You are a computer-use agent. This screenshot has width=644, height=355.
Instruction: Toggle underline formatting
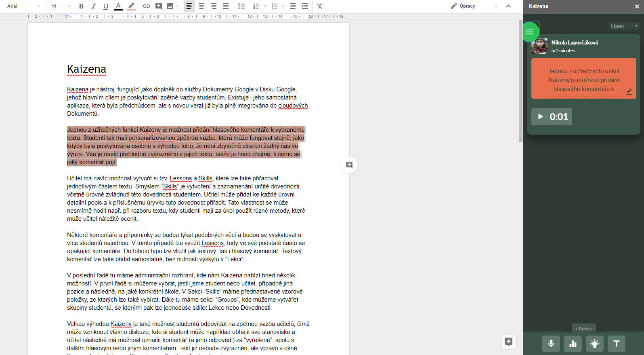tap(106, 6)
